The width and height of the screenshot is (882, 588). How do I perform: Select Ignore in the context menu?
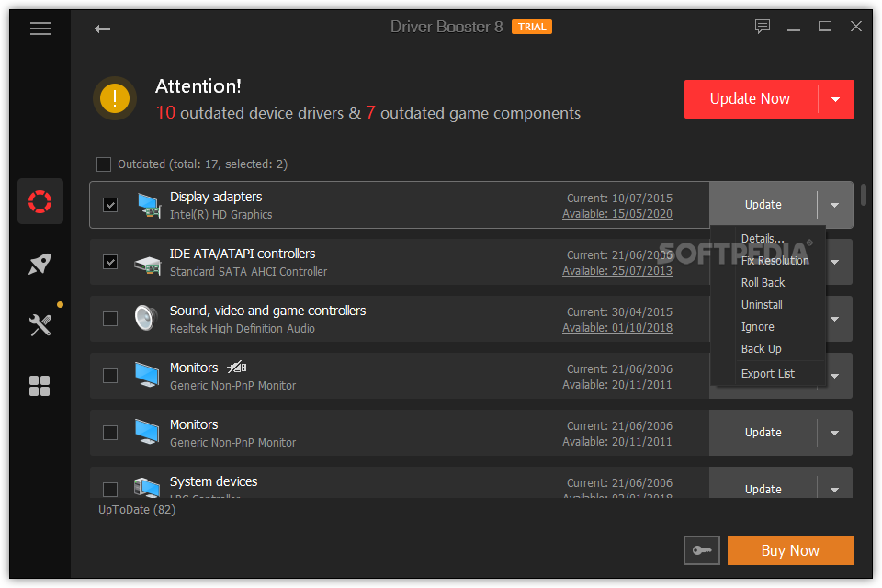[x=757, y=327]
